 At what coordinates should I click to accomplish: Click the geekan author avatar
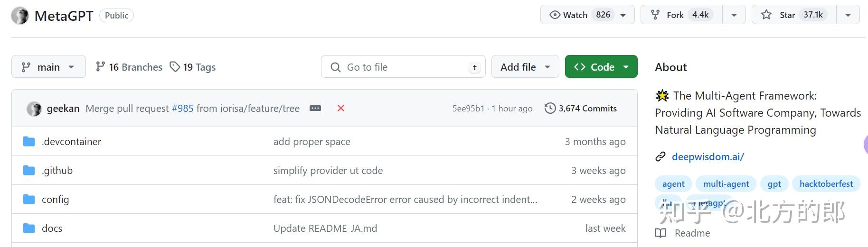point(34,109)
